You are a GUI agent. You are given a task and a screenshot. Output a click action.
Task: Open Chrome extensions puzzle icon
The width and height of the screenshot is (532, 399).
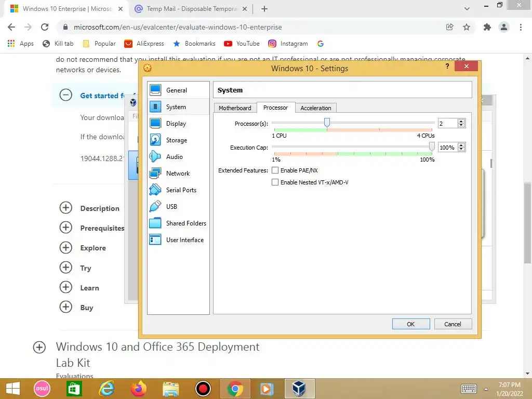click(487, 27)
